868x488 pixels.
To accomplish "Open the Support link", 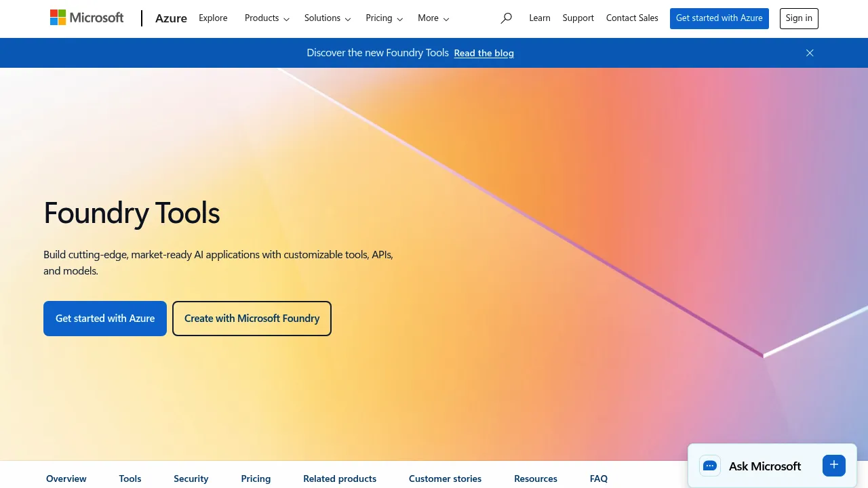I will (578, 18).
